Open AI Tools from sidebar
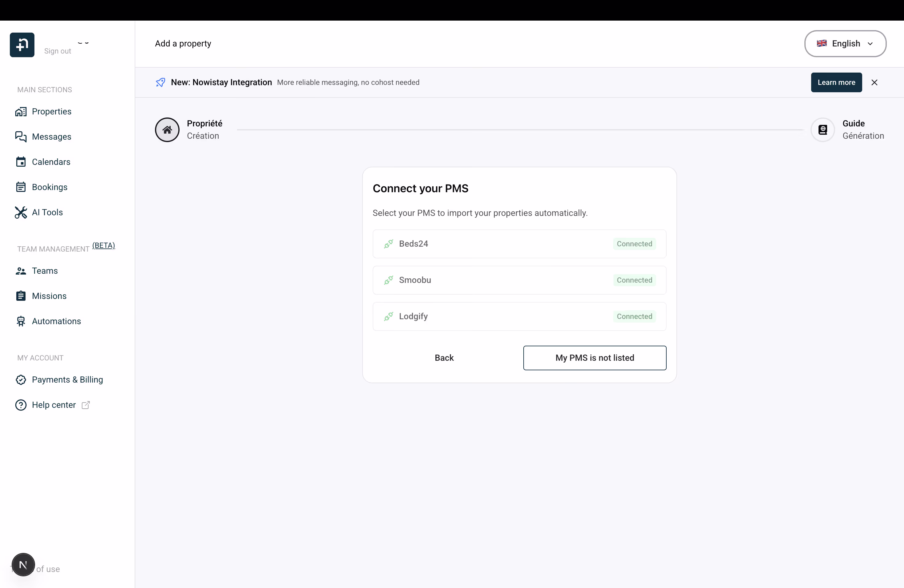 pos(47,212)
